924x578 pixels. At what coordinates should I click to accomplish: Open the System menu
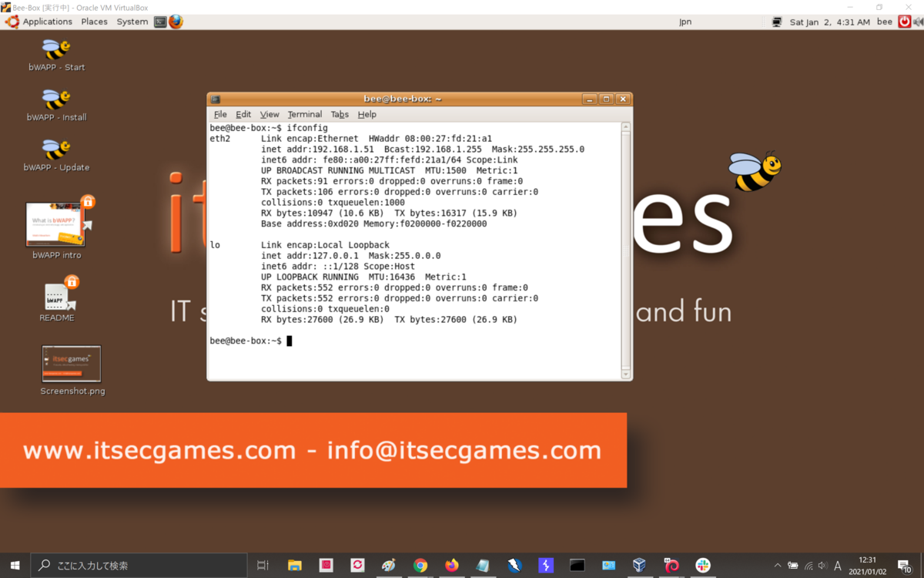[132, 22]
